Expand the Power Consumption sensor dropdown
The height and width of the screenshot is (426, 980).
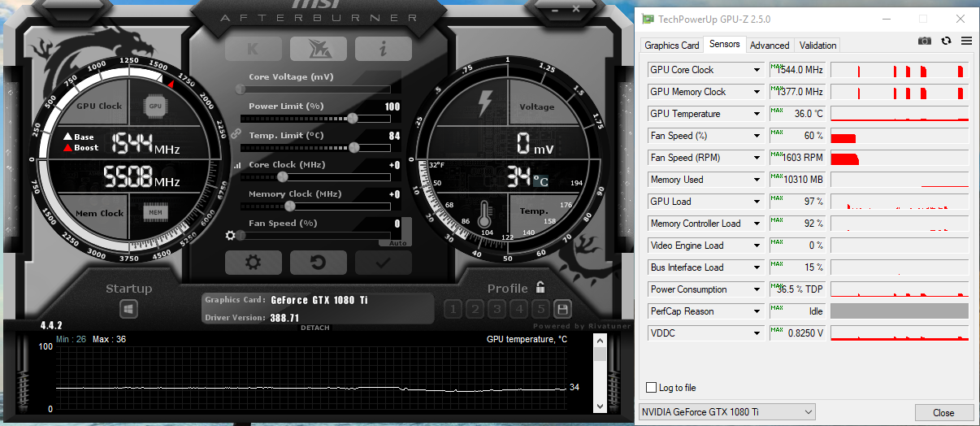tap(757, 289)
